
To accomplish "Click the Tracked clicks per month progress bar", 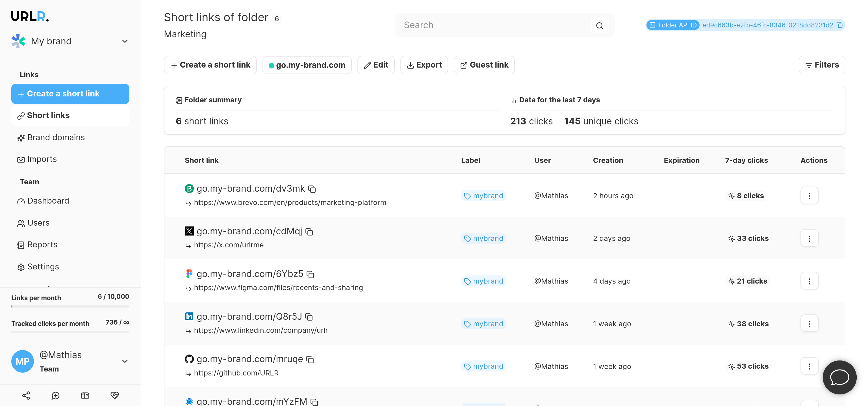I will pos(70,332).
